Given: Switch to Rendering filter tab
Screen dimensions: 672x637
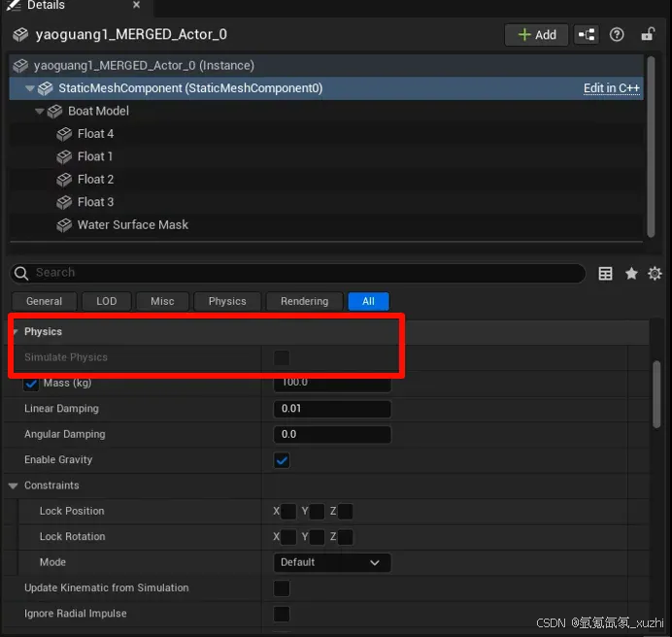Looking at the screenshot, I should [304, 301].
